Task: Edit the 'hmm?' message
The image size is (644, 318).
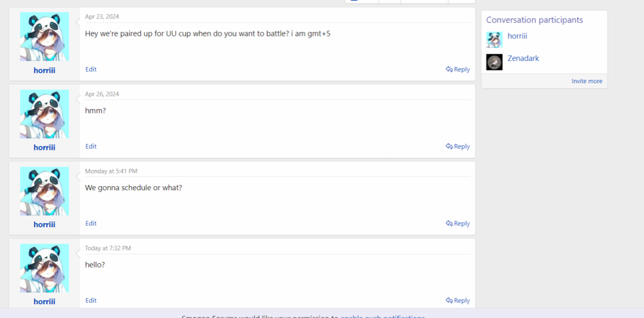Action: click(x=91, y=146)
